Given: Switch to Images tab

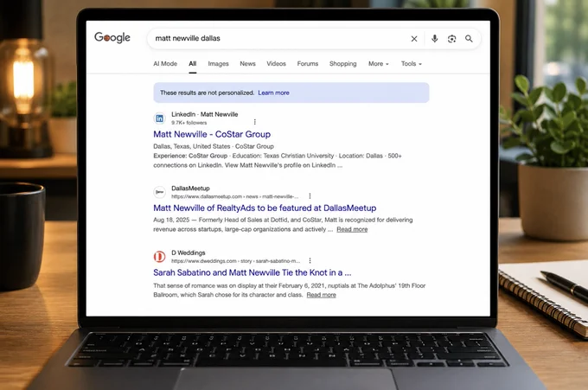Looking at the screenshot, I should coord(218,64).
